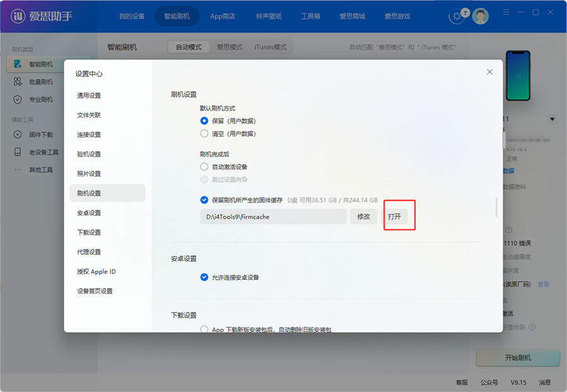
Task: Open 公众号 in the status bar
Action: coord(490,383)
